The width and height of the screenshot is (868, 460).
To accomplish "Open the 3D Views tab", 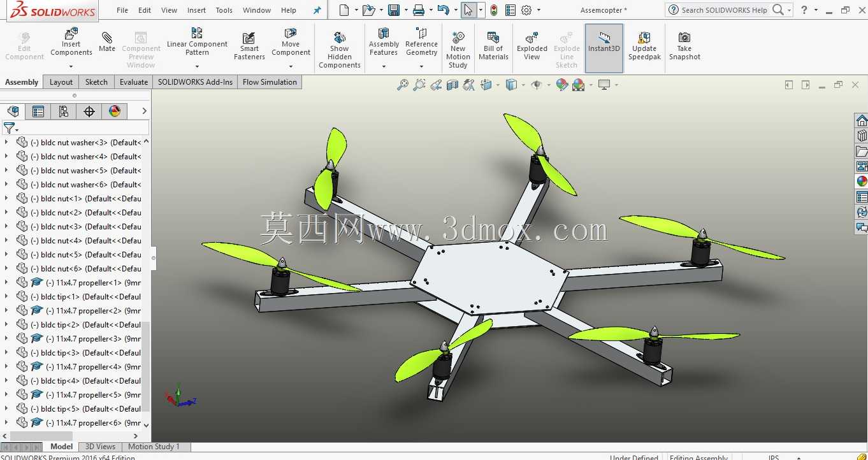I will tap(101, 447).
